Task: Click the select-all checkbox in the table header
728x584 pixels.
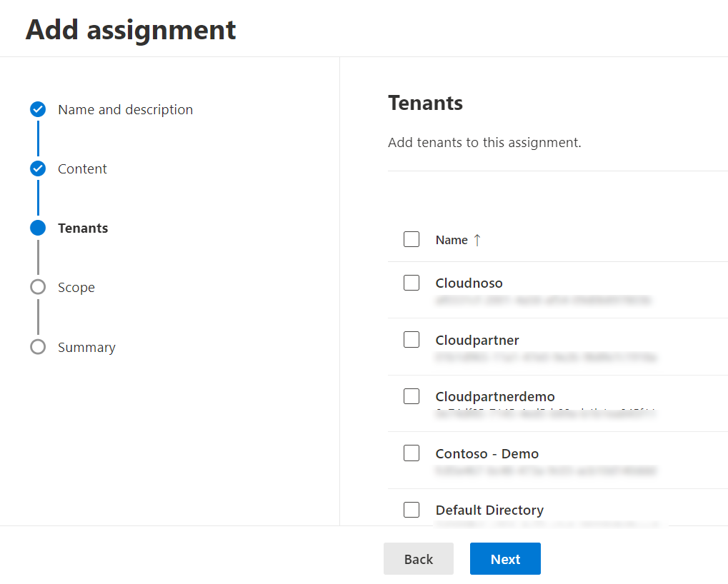Action: coord(412,239)
